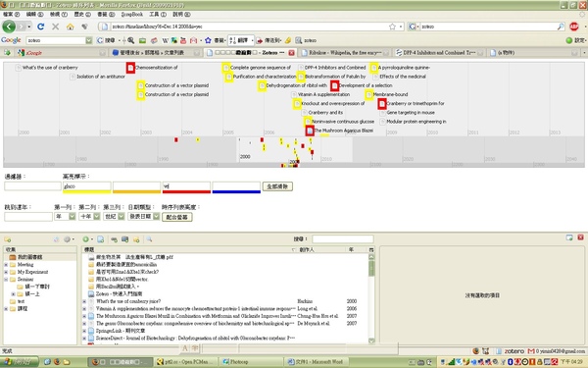Click the Adblock red icon in toolbar
This screenshot has width=588, height=368.
[x=573, y=26]
